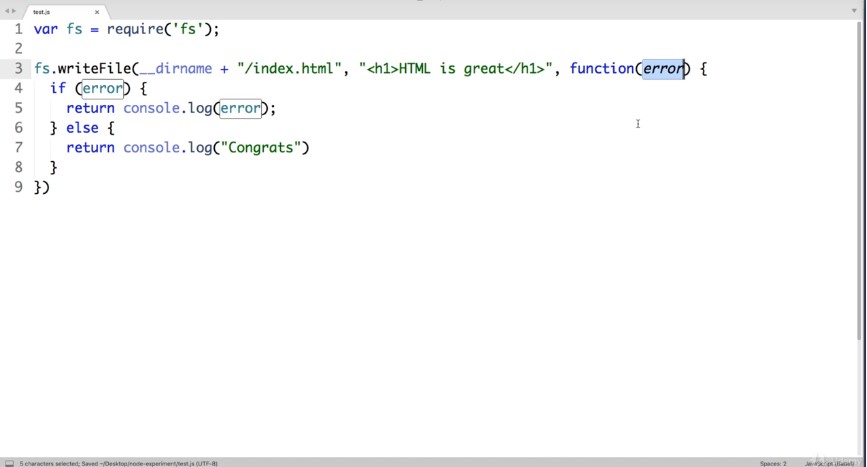
Task: Click error inside console.log on line 5
Action: click(x=240, y=108)
